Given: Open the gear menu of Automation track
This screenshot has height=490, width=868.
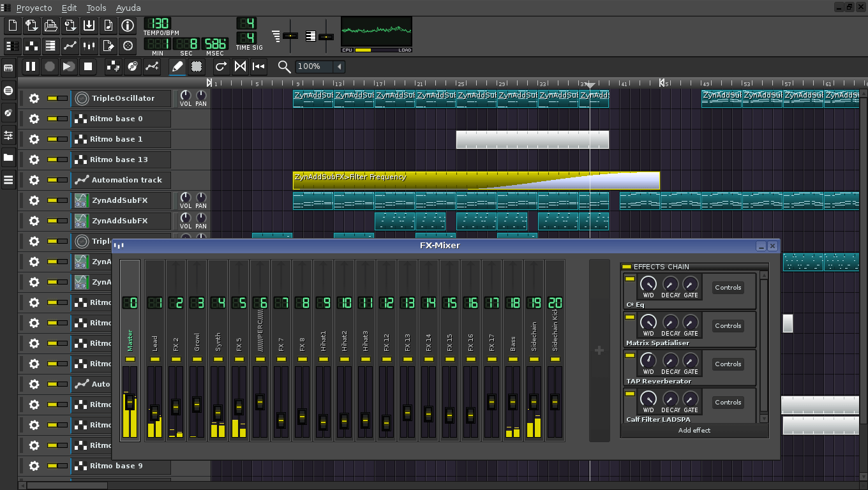Looking at the screenshot, I should click(34, 180).
